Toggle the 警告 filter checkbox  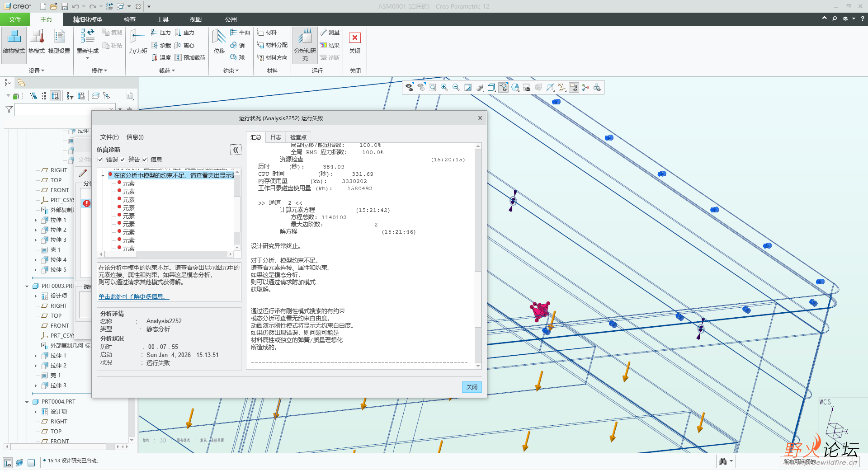click(123, 160)
